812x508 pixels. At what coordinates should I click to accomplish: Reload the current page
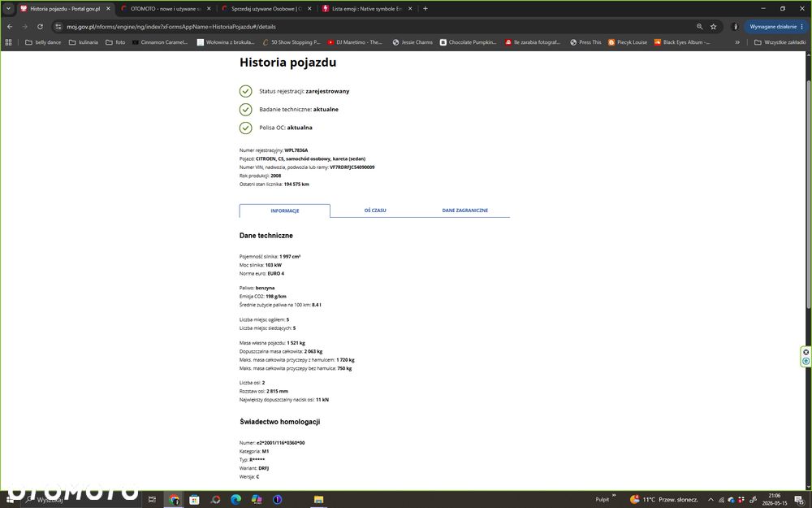coord(40,27)
